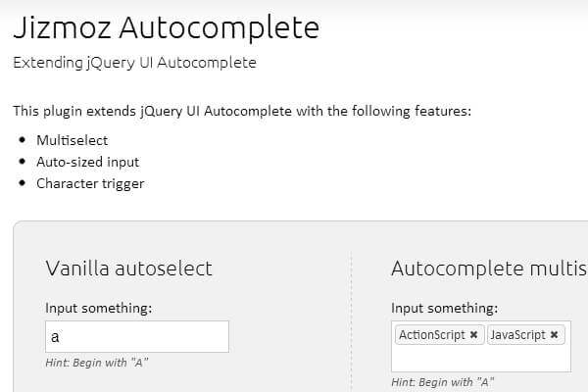Image resolution: width=588 pixels, height=392 pixels.
Task: Click the Extending jQuery UI Autocomplete subtitle
Action: [x=133, y=63]
